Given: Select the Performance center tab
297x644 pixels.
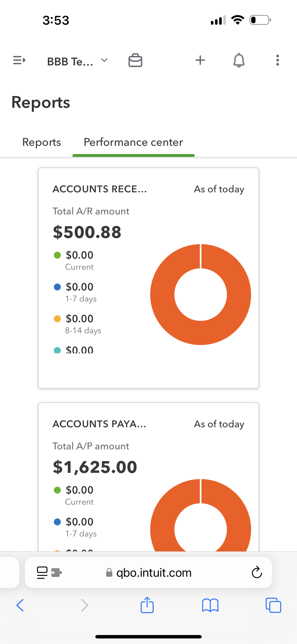Looking at the screenshot, I should click(x=133, y=142).
